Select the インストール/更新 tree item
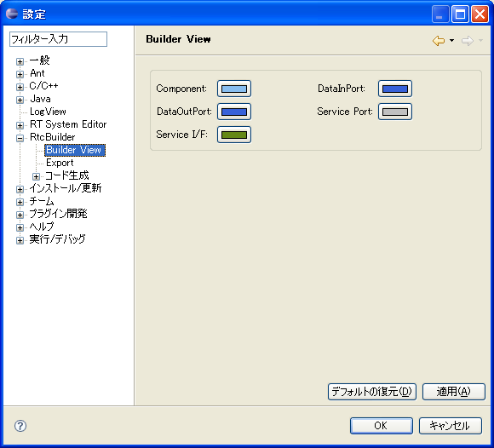 [66, 188]
